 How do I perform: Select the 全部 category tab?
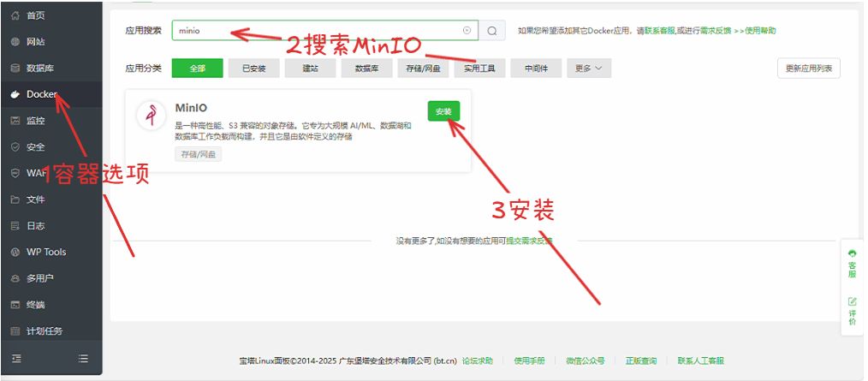click(x=197, y=68)
